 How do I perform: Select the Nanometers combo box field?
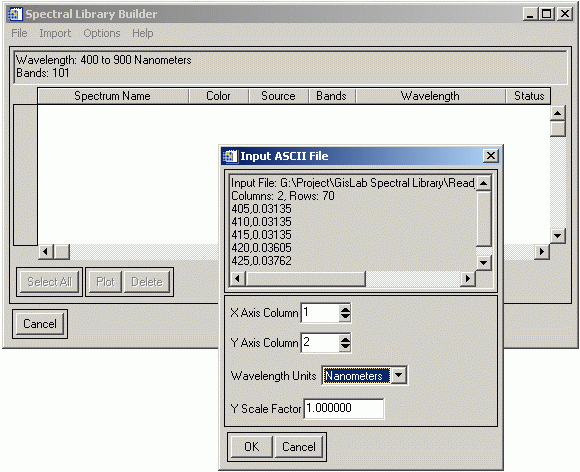tap(357, 376)
